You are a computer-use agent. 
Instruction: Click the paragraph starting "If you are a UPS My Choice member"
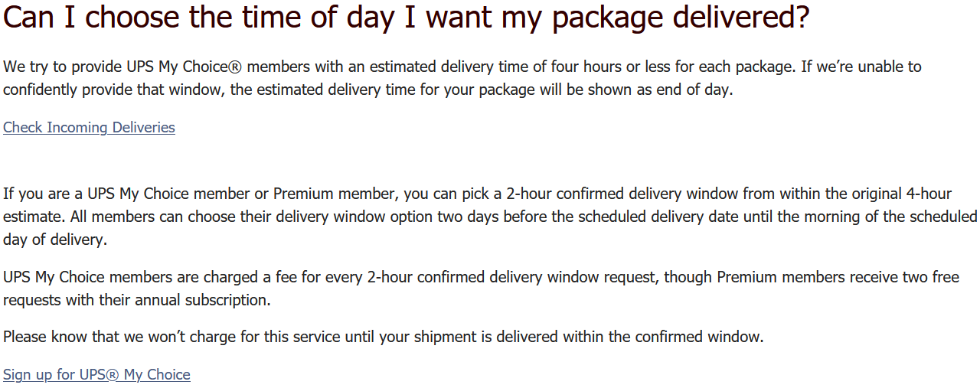tap(490, 217)
